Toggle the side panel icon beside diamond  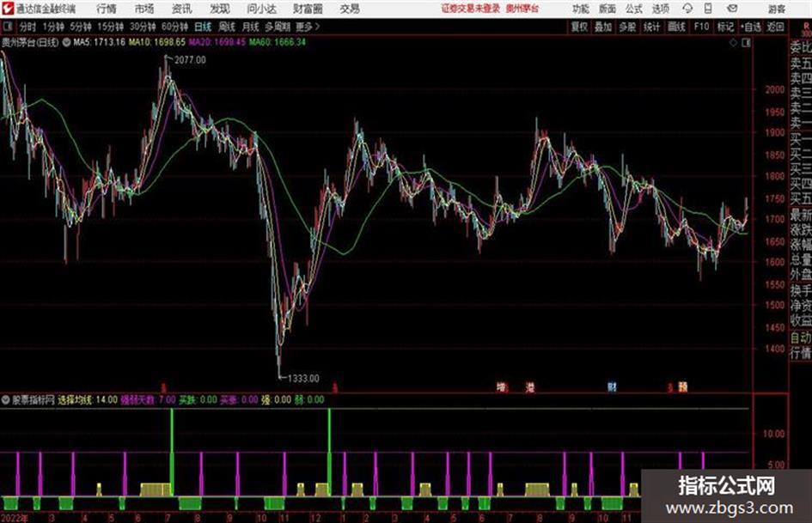746,43
